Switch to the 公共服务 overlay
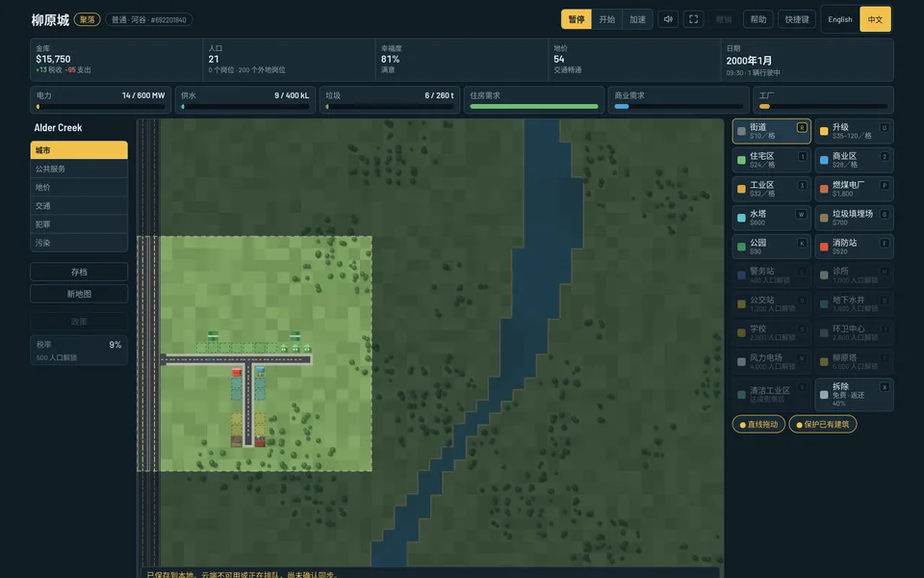The width and height of the screenshot is (924, 578). pos(79,169)
